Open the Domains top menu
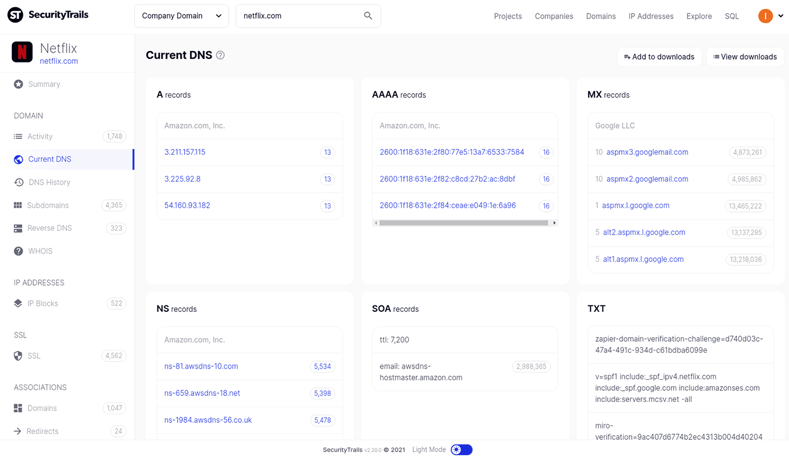789x458 pixels. 601,16
